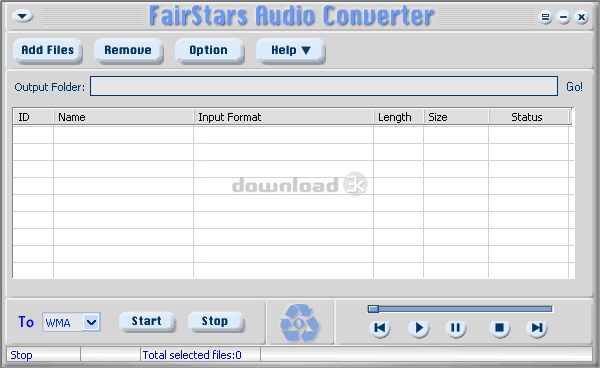
Task: Click the Output Folder path field
Action: click(x=324, y=86)
